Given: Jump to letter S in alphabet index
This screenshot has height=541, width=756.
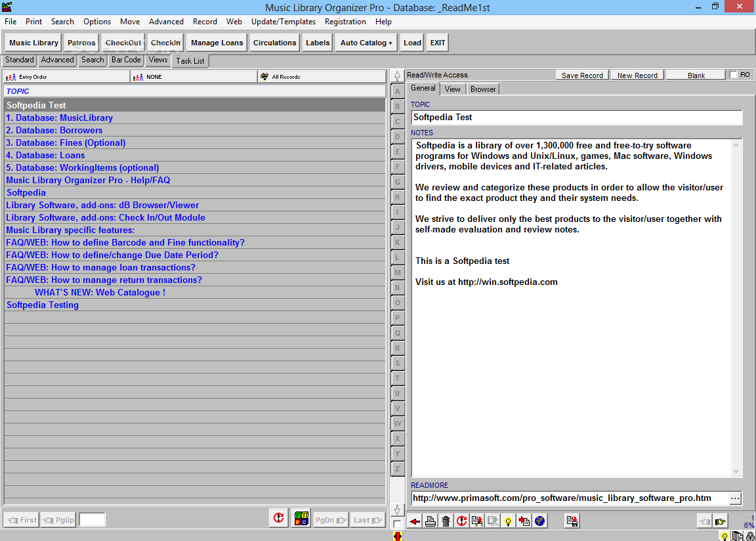Looking at the screenshot, I should 397,363.
